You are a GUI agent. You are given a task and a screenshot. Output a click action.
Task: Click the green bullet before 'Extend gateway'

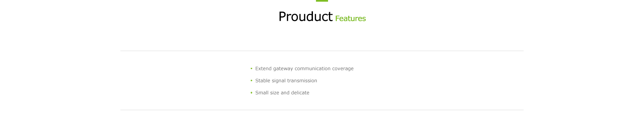251,68
